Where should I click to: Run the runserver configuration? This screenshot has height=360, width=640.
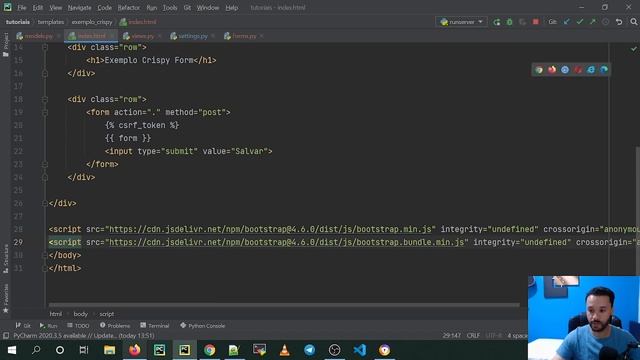(497, 22)
